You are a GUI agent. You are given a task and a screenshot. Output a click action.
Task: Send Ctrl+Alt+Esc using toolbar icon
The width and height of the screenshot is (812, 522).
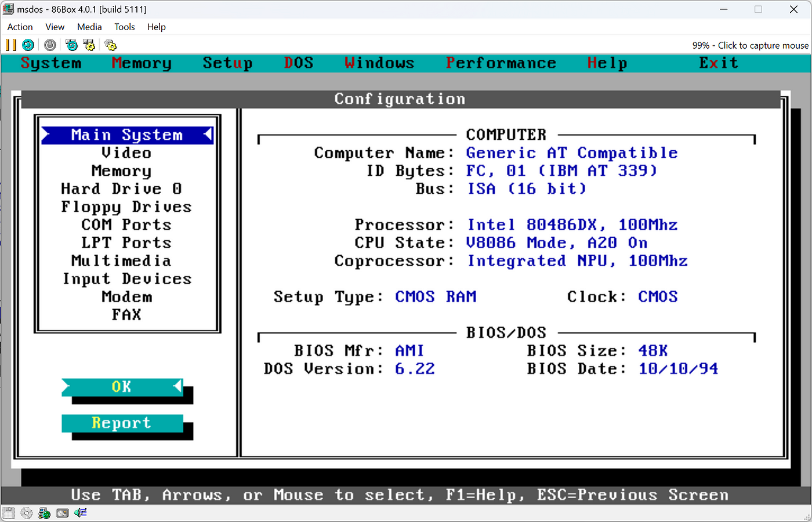[89, 45]
